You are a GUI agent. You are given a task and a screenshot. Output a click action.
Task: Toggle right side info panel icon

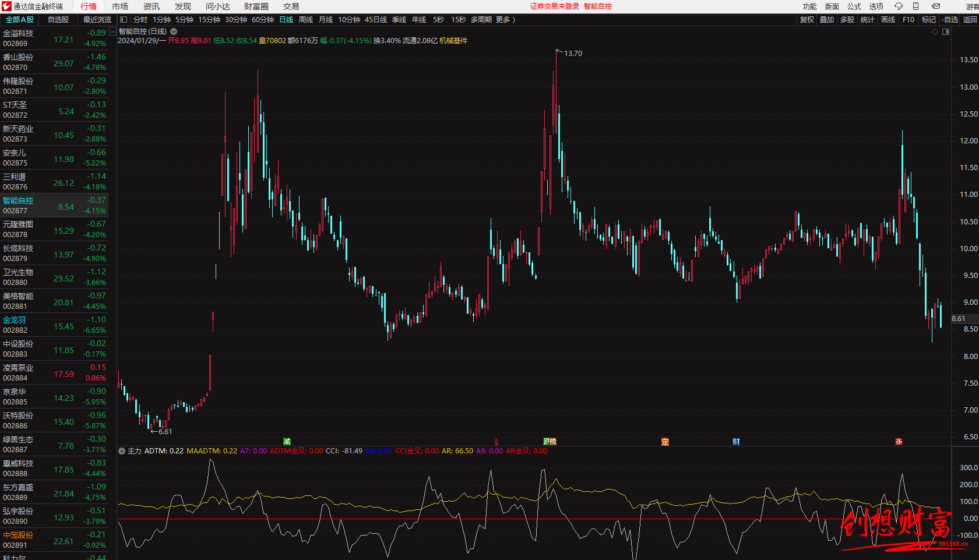946,32
